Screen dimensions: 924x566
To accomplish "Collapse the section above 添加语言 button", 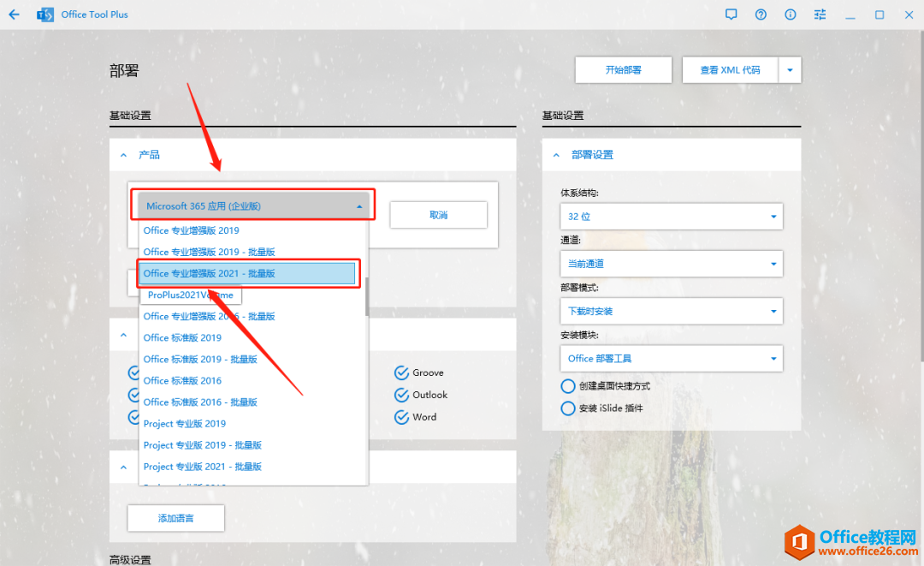I will pyautogui.click(x=123, y=467).
